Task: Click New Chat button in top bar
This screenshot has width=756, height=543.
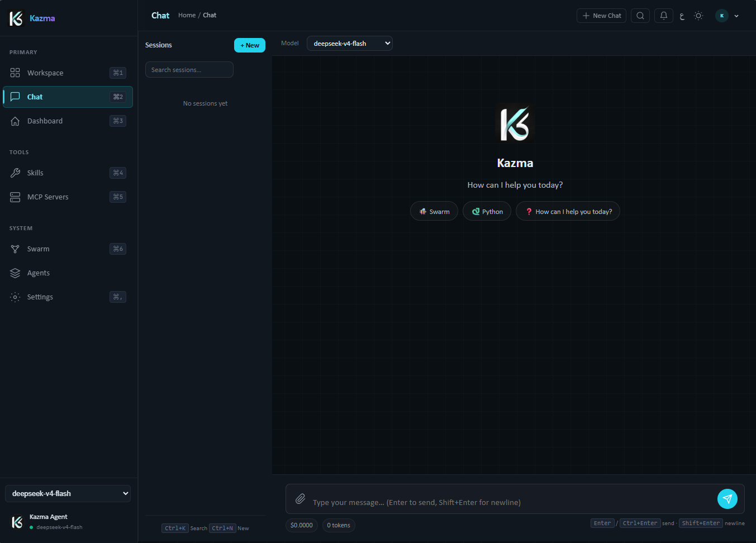Action: pos(601,16)
